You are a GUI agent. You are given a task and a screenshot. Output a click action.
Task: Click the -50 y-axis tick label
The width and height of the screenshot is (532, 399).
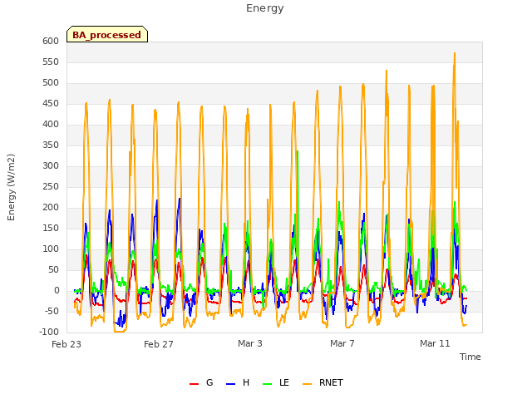click(x=52, y=312)
